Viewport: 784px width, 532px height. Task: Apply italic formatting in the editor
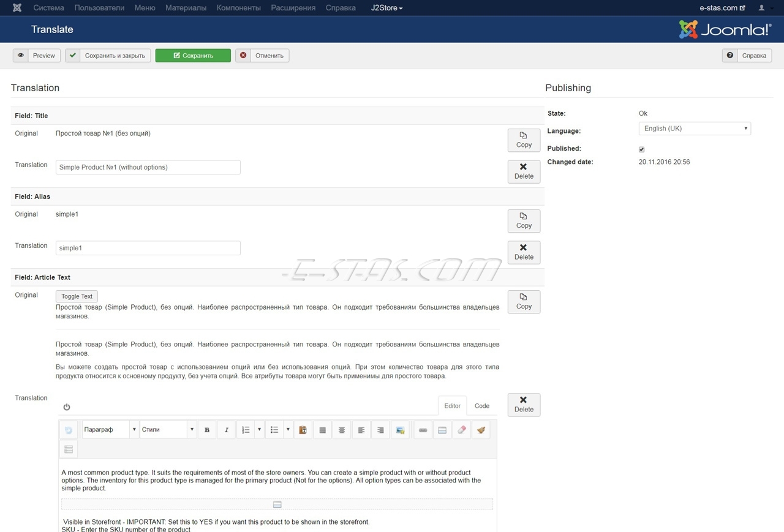point(226,430)
